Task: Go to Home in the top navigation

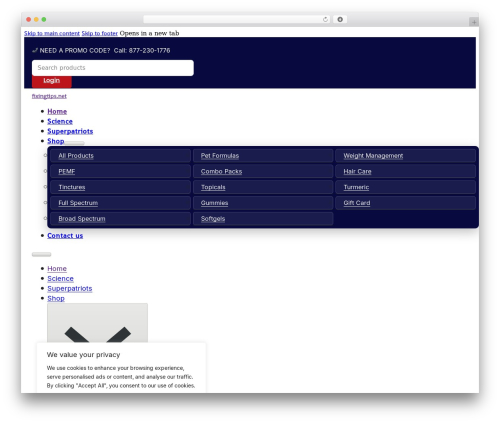Action: (x=57, y=112)
